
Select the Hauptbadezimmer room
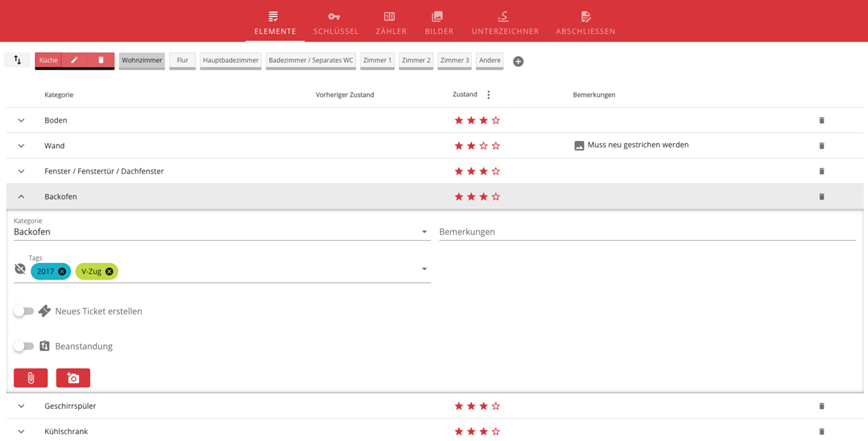click(231, 60)
